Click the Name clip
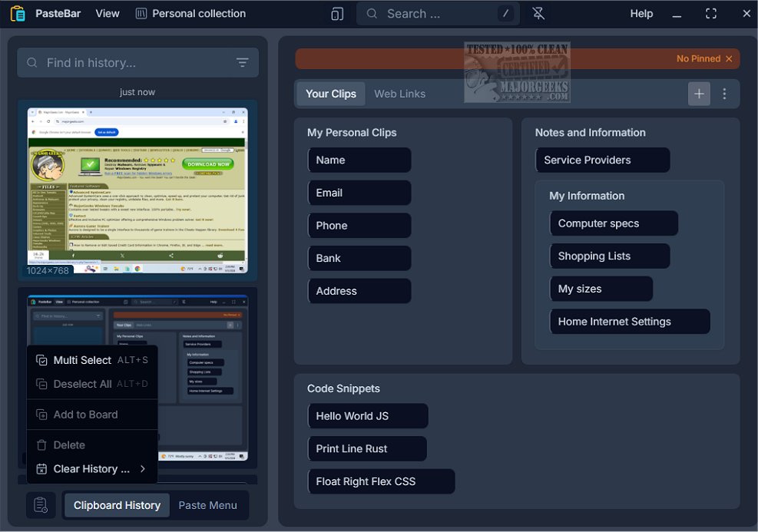The height and width of the screenshot is (532, 758). (359, 160)
